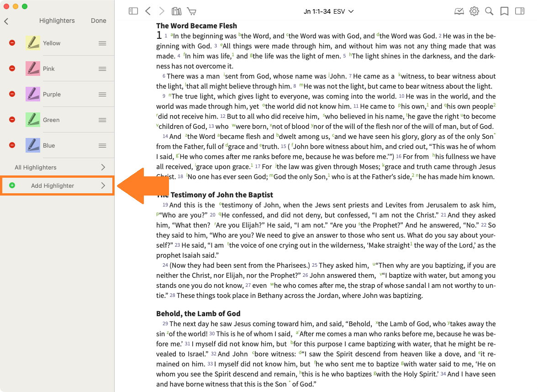Click the bookmark icon in toolbar
The height and width of the screenshot is (392, 538).
coord(504,11)
